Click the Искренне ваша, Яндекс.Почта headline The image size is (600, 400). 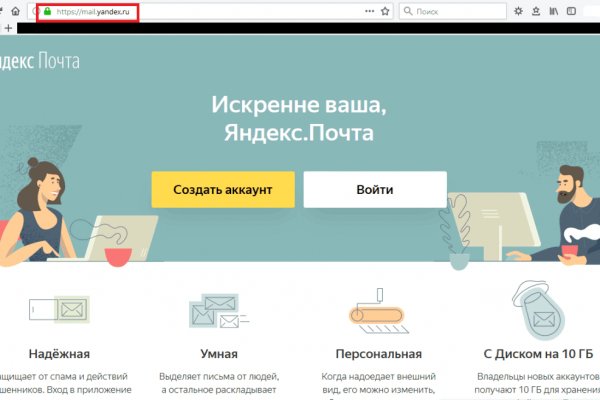[x=298, y=118]
